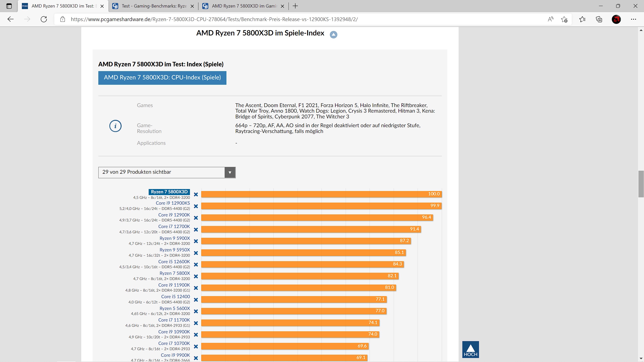
Task: Click the browser back arrow
Action: click(11, 19)
